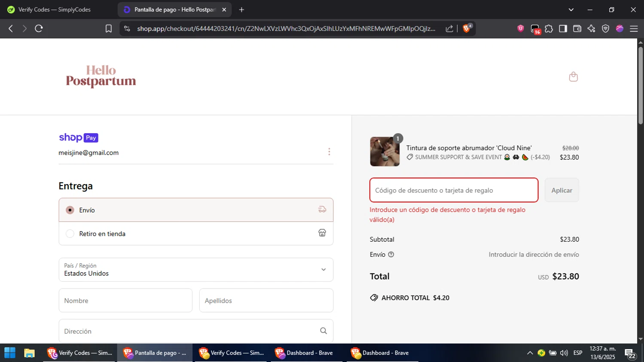Go back to previous page
Viewport: 644px width, 362px height.
11,29
